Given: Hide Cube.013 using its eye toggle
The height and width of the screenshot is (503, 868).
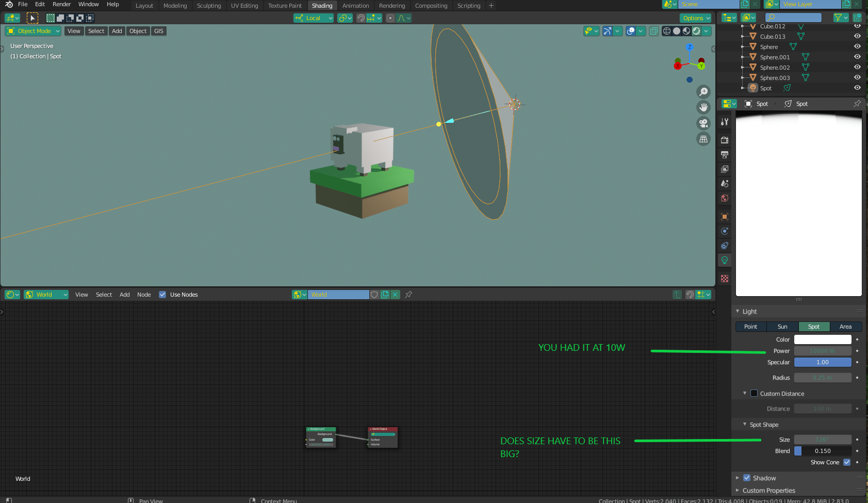Looking at the screenshot, I should coord(857,37).
